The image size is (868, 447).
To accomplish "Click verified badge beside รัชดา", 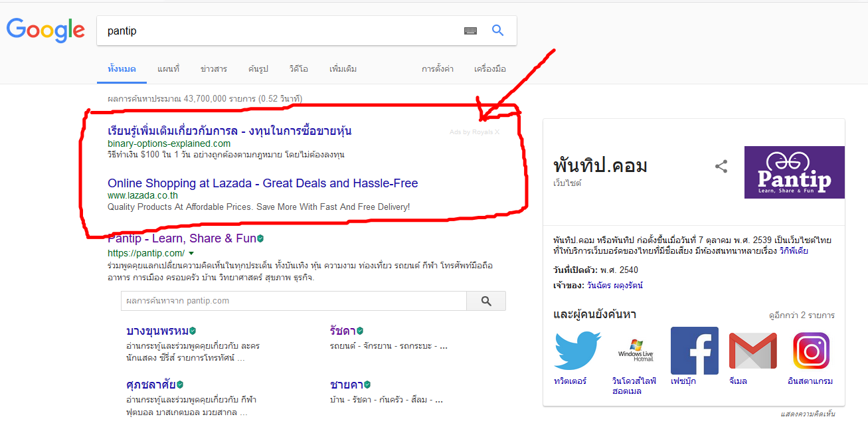I will click(360, 331).
